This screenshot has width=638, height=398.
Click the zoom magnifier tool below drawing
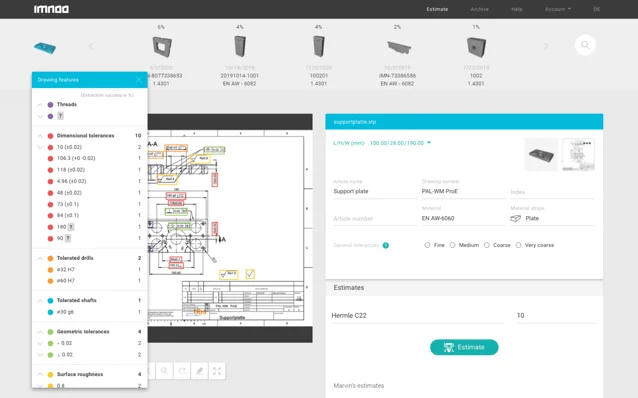click(x=164, y=371)
